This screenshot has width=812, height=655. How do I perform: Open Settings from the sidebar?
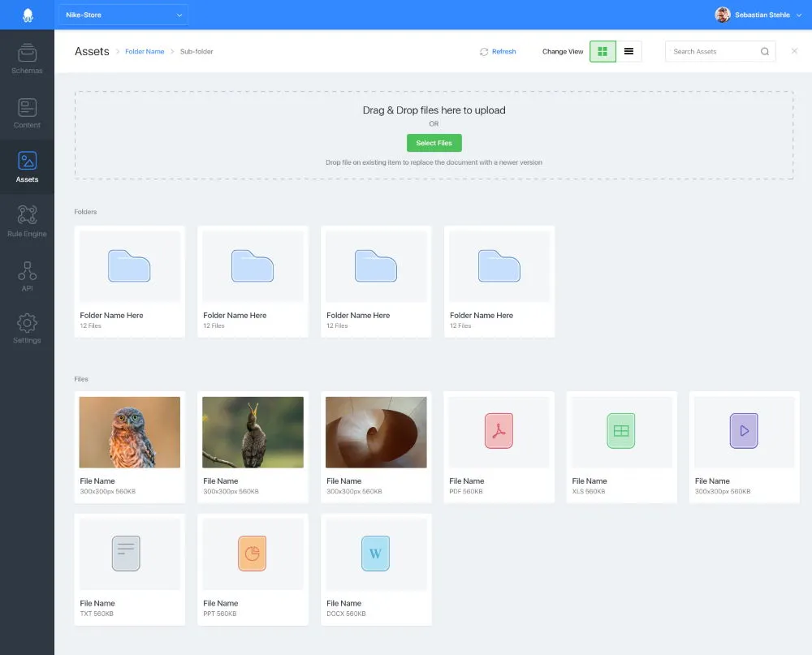coord(27,328)
